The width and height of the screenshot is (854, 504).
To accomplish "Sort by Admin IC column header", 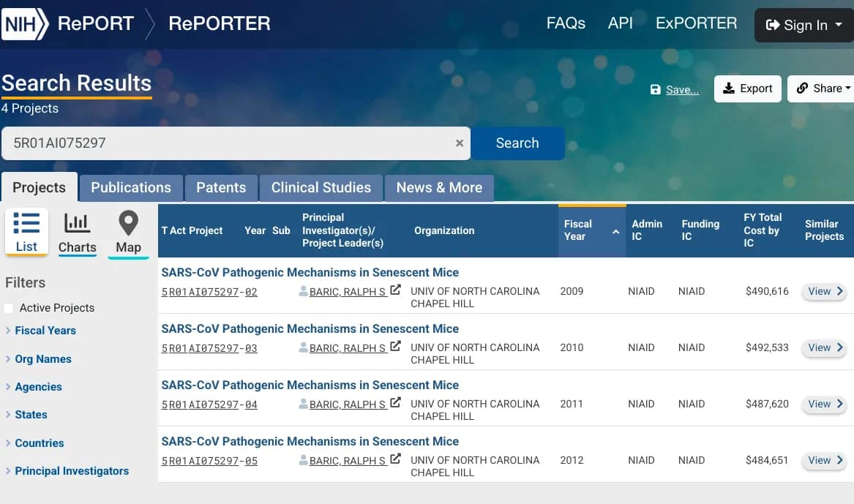I will [x=646, y=230].
